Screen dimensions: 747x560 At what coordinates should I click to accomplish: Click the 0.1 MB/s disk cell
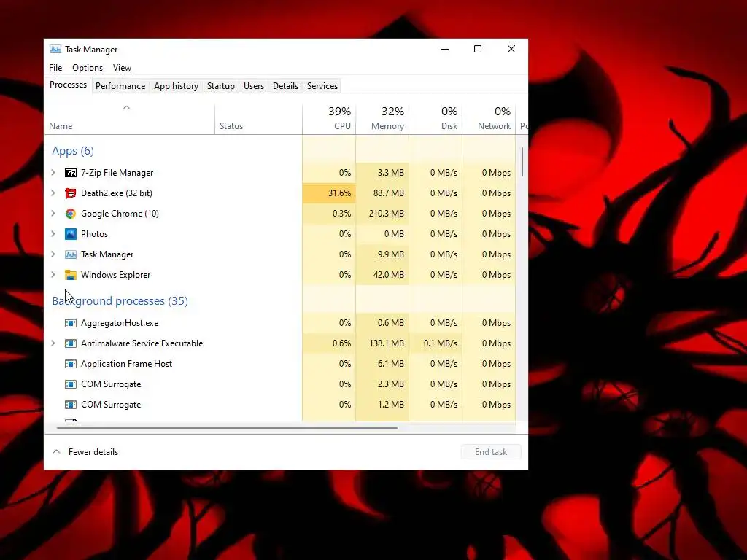pyautogui.click(x=436, y=343)
